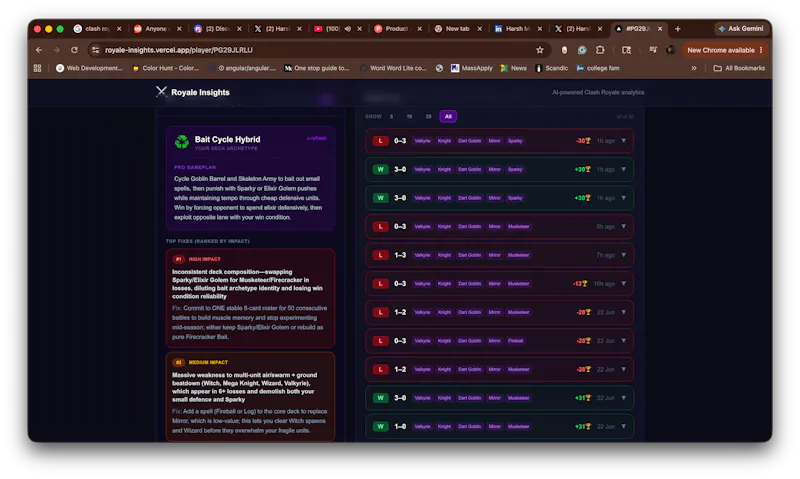Show the last 10 battles
Viewport: 800px width, 479px height.
point(409,116)
